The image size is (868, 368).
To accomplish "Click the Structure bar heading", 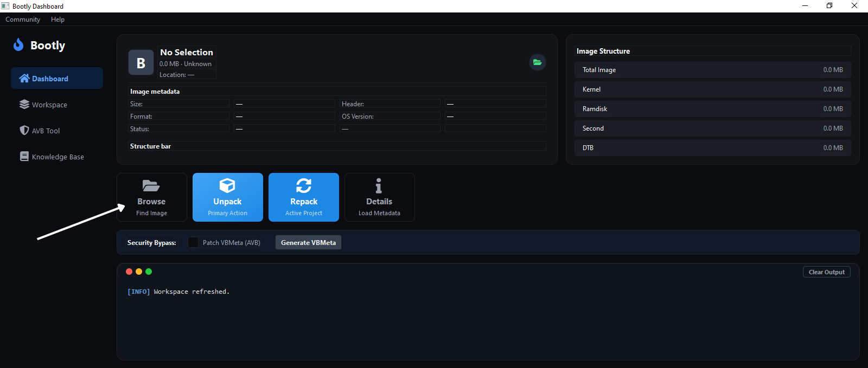I will coord(150,146).
